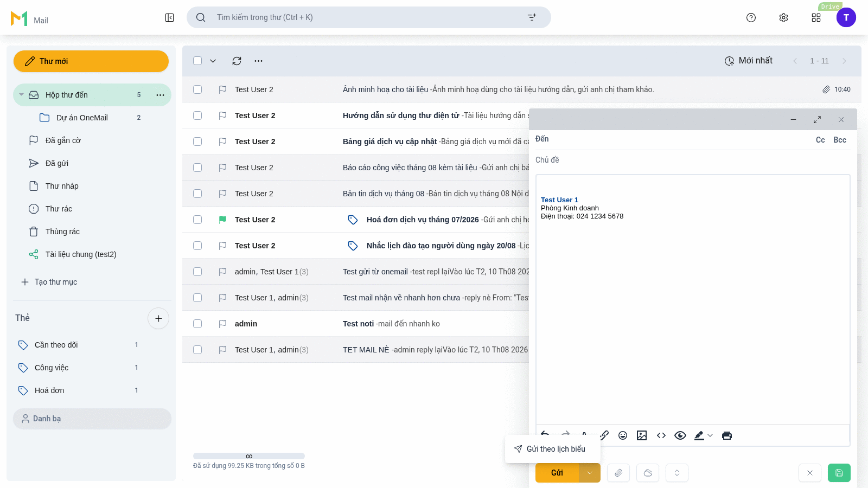Open the Gửi button dropdown arrow
The height and width of the screenshot is (488, 868).
pyautogui.click(x=590, y=473)
